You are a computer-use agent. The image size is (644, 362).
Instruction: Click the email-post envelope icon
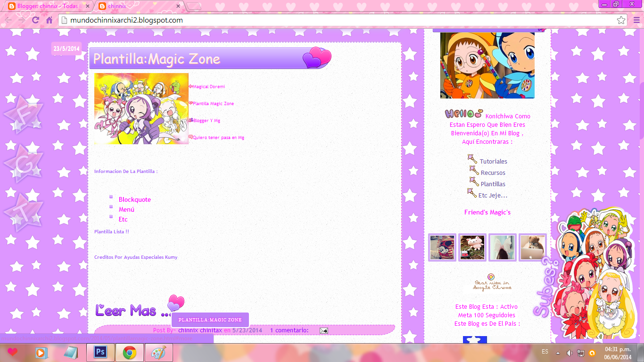(324, 331)
